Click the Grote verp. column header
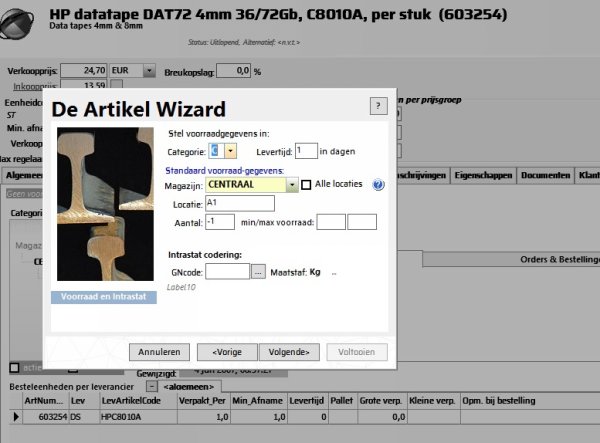This screenshot has height=443, width=600. tap(382, 401)
